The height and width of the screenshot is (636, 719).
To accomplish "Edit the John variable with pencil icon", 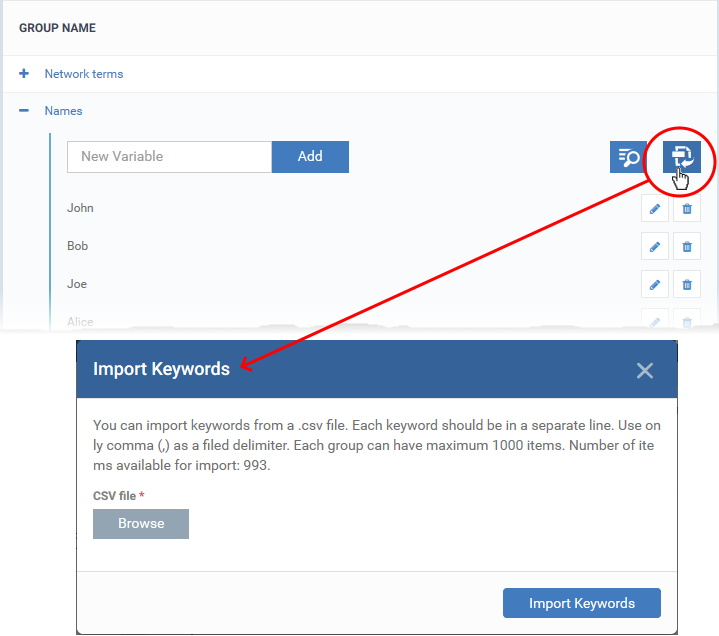I will click(x=655, y=209).
